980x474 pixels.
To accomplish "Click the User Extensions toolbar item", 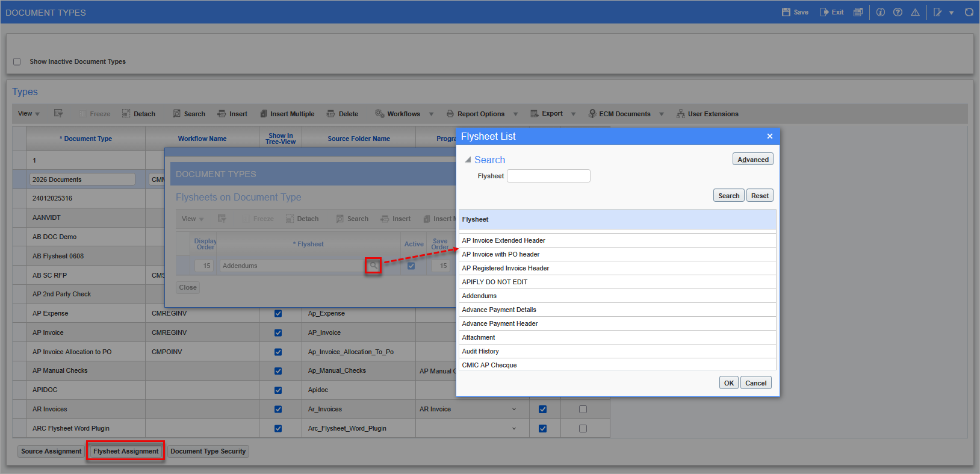I will click(x=707, y=114).
